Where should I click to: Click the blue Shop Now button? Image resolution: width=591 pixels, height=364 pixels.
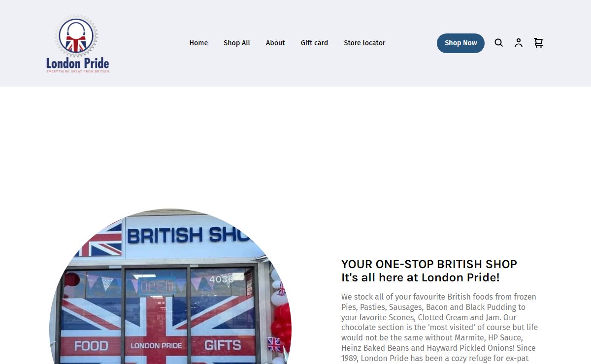tap(460, 43)
